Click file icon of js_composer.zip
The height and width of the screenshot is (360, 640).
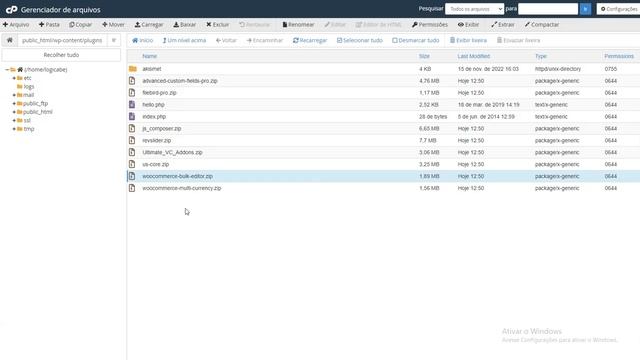click(x=132, y=129)
